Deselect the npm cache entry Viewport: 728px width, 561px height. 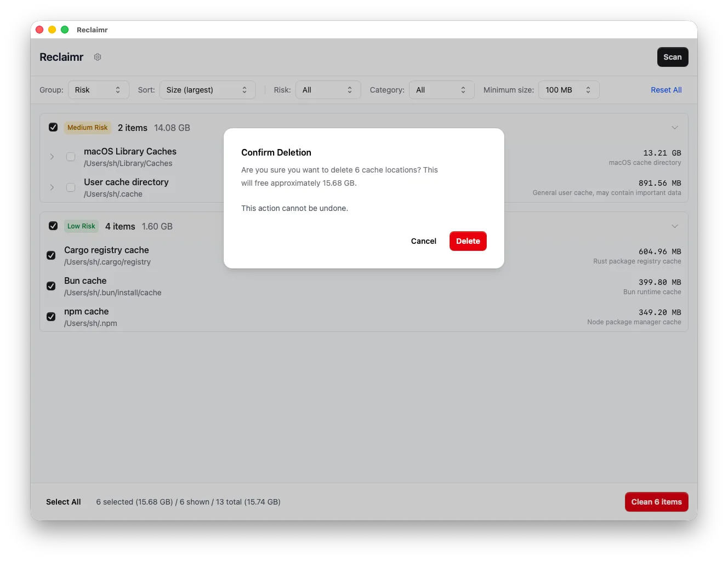point(51,317)
